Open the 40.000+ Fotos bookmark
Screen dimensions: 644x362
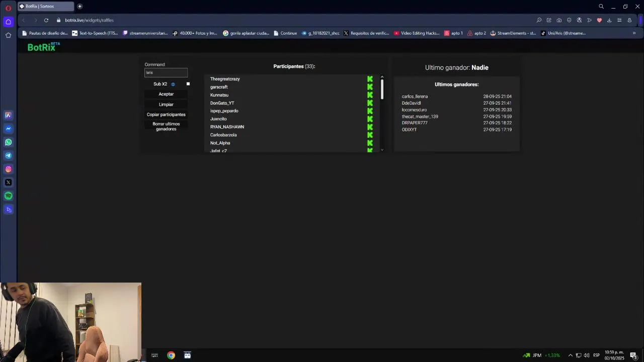coord(195,33)
